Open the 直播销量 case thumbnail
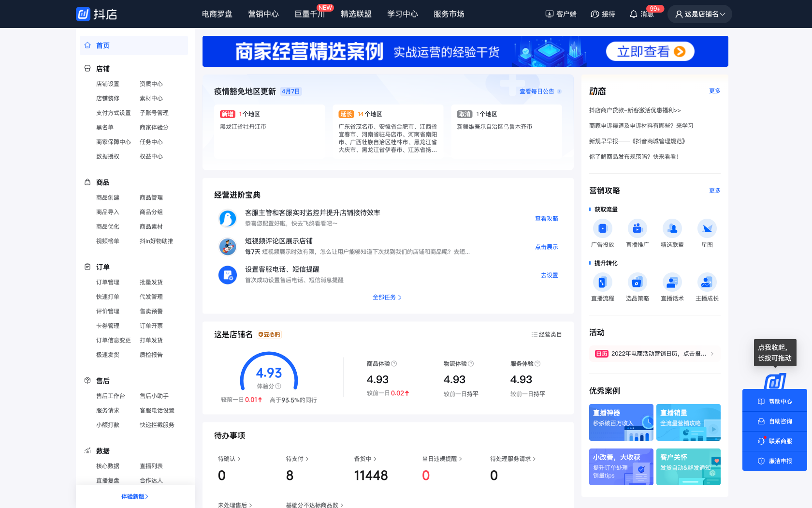 pos(688,422)
